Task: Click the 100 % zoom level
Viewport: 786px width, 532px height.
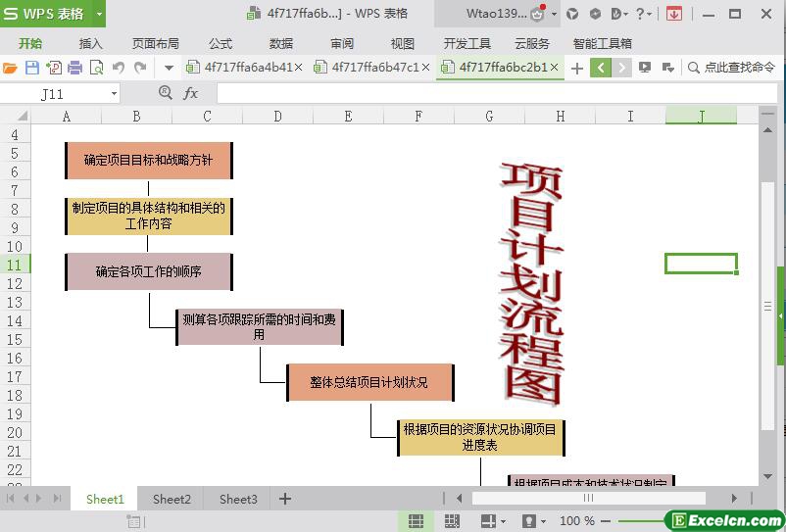Action: point(577,521)
